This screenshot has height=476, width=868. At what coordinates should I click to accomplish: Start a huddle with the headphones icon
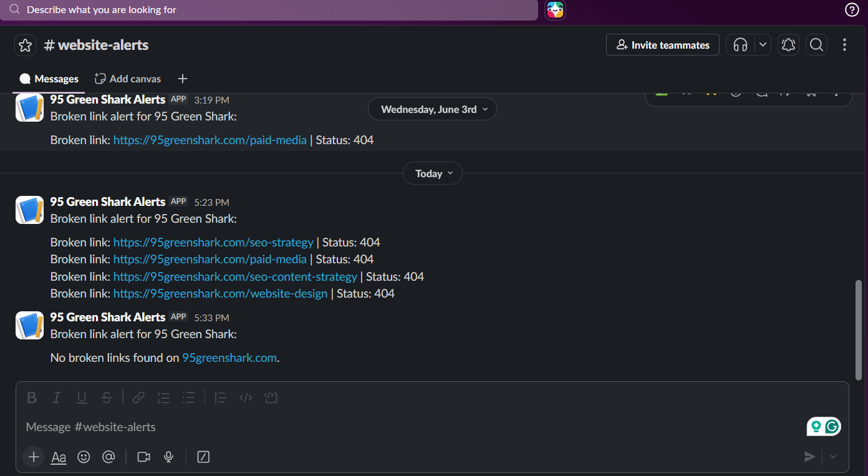[740, 45]
